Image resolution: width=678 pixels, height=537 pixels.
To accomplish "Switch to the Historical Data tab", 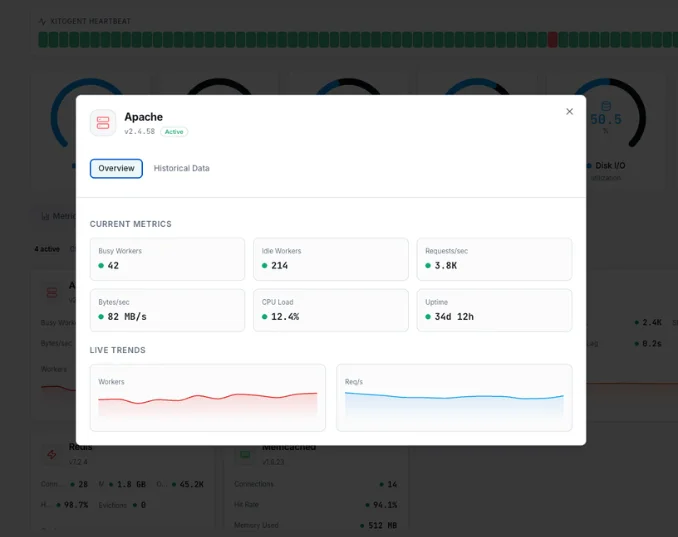I will coord(182,168).
